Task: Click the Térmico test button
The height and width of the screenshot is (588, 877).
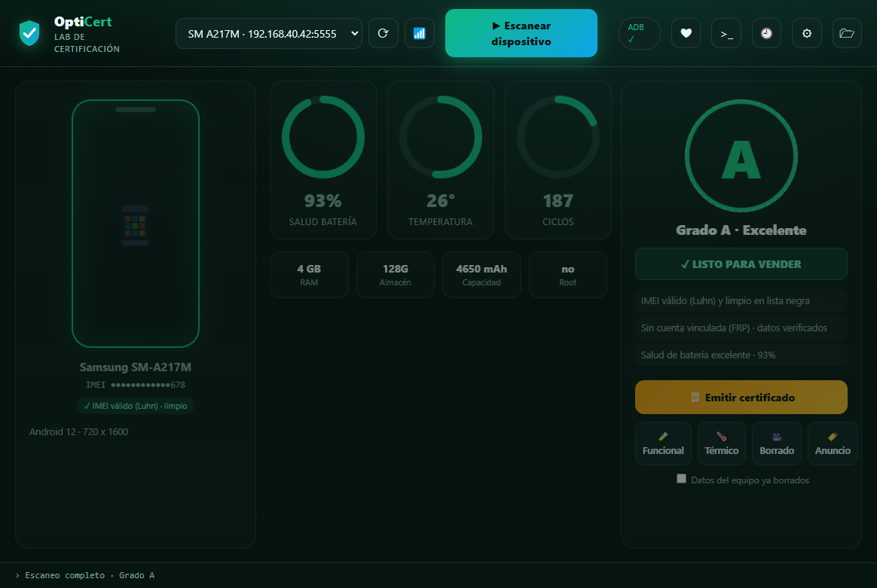Action: (722, 443)
